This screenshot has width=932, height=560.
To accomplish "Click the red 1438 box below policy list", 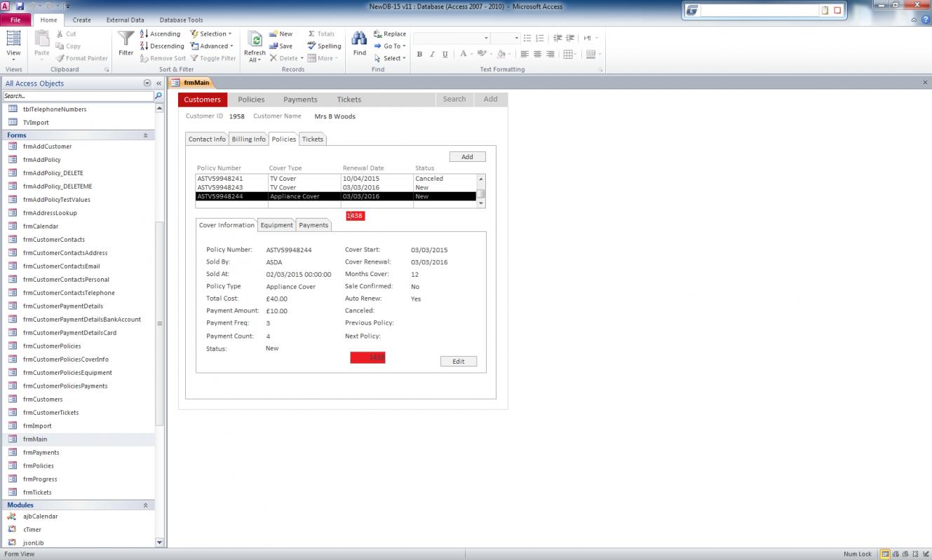I will click(355, 216).
